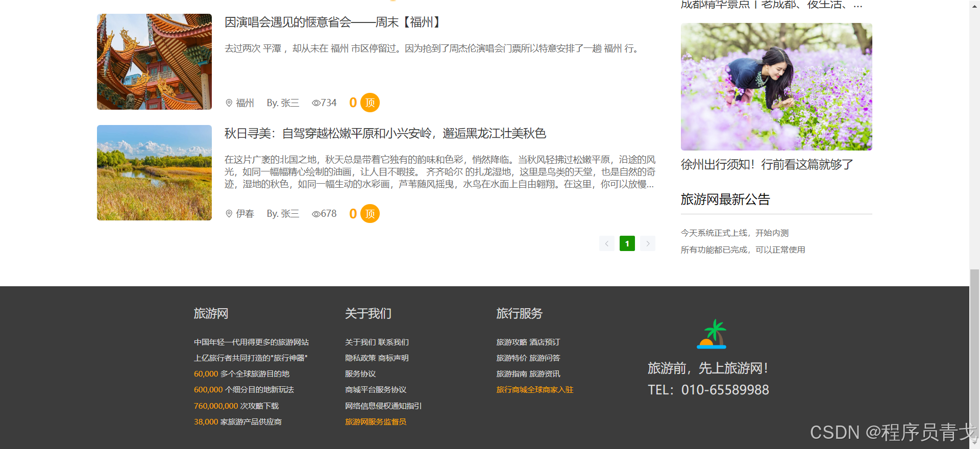Click the 旅游网最新公告 heading

tap(725, 199)
